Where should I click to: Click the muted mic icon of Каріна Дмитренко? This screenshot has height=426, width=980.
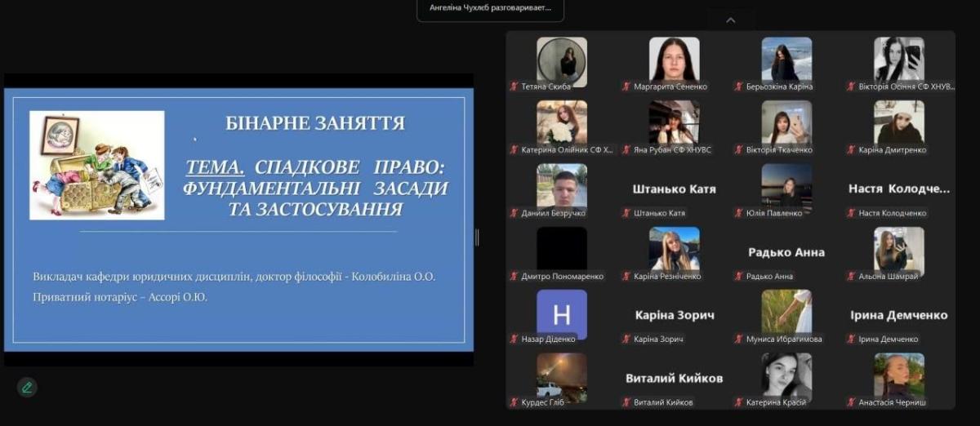852,150
